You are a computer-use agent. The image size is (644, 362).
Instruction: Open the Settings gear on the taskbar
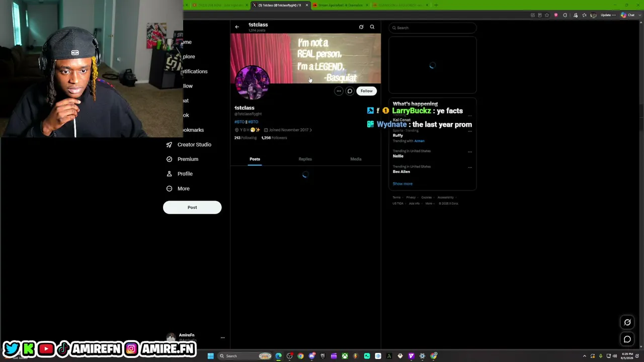(422, 356)
